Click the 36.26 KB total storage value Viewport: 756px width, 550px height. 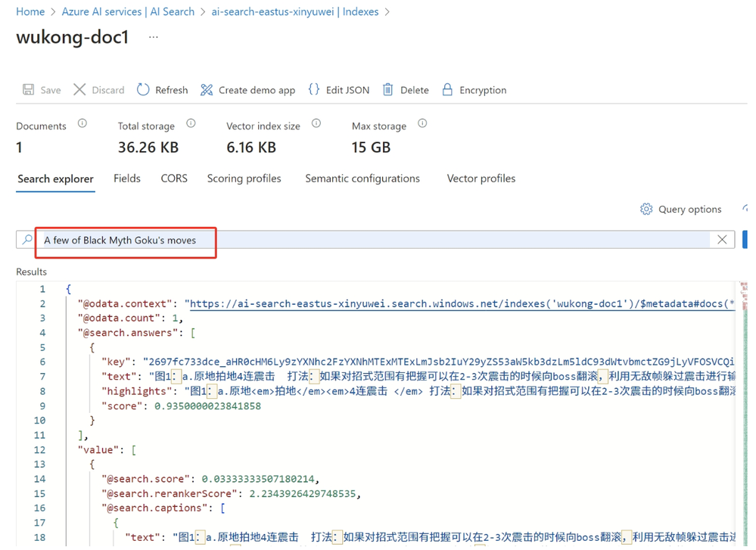point(148,147)
